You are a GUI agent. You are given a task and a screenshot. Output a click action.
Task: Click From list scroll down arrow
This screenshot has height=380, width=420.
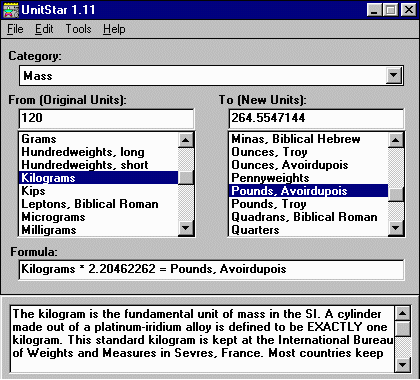point(186,228)
